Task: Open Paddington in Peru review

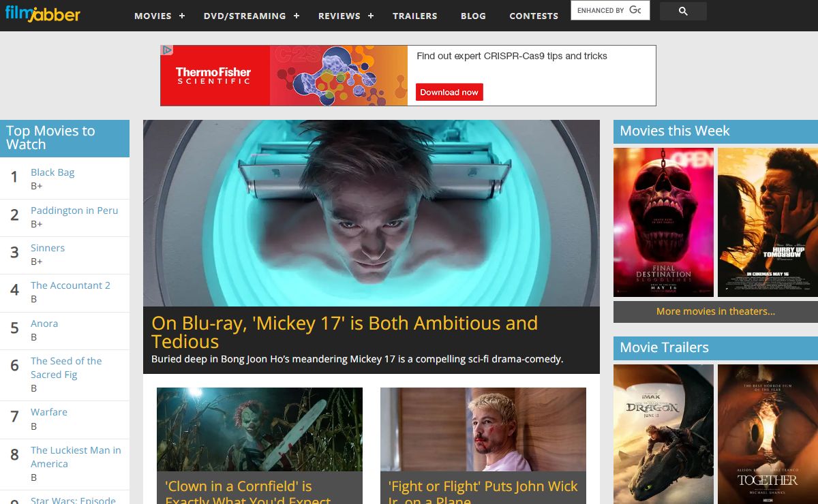Action: point(74,210)
